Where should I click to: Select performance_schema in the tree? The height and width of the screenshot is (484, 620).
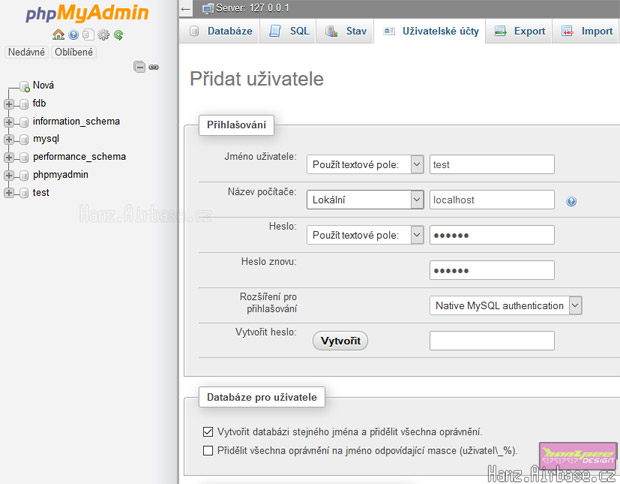coord(79,157)
